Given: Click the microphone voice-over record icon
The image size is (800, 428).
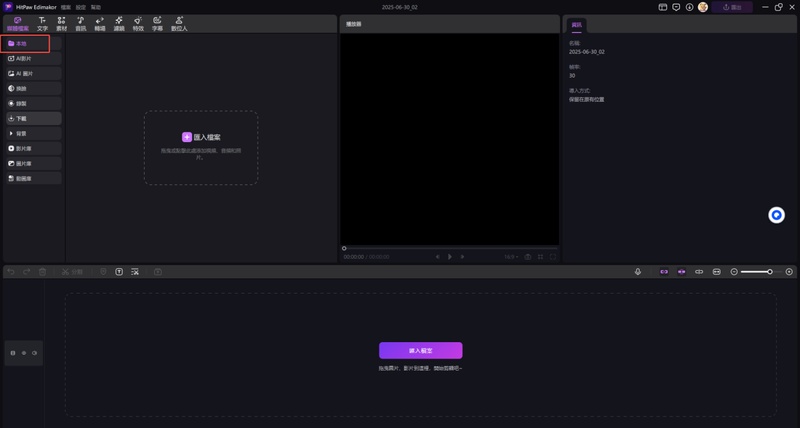Looking at the screenshot, I should pos(638,272).
